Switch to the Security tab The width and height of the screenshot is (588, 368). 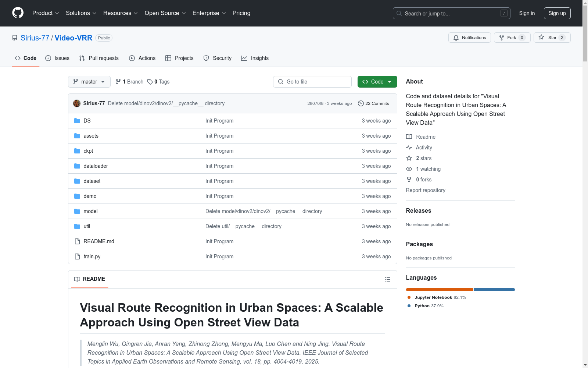point(218,58)
